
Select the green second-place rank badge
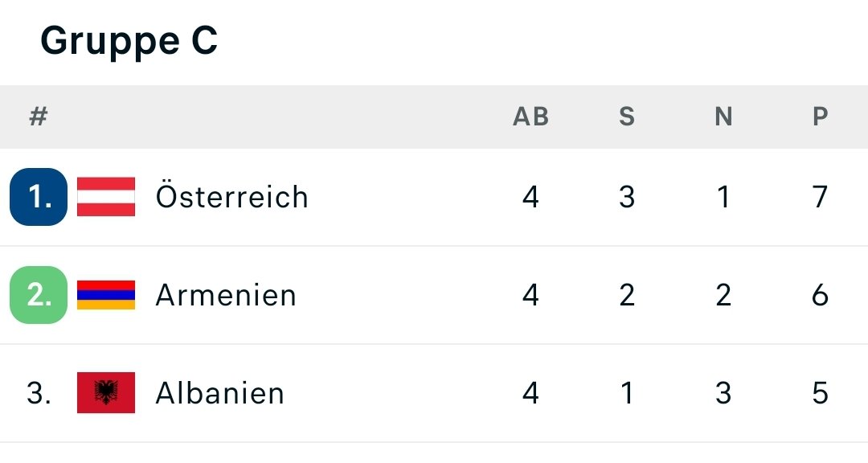(39, 295)
